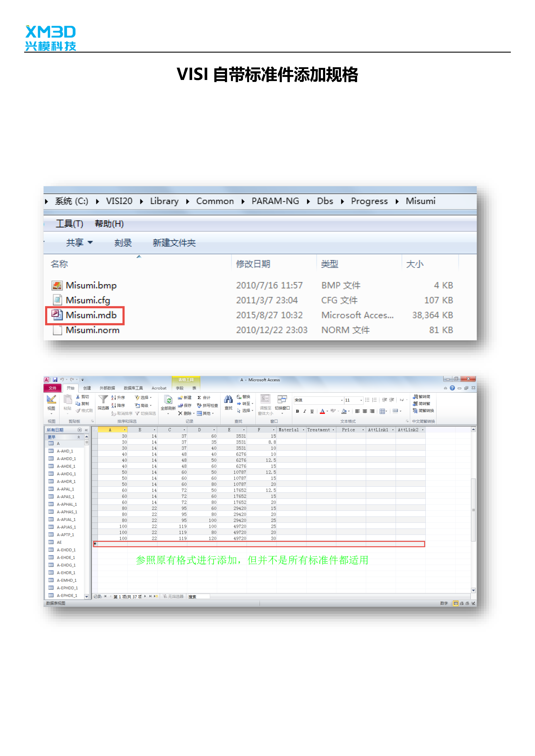Click the Find (查找) binoculars icon
This screenshot has width=535, height=756.
point(228,399)
